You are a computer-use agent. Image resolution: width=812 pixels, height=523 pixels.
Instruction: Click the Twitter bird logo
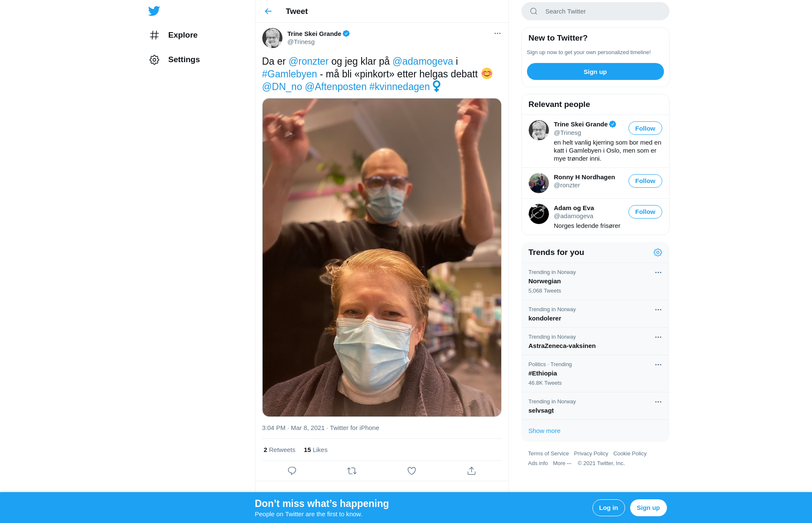154,11
